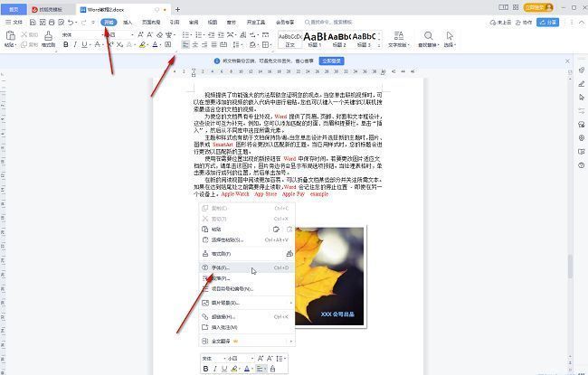Screen dimensions: 588x375
Task: Click the help question icon in right sidebar
Action: [x=582, y=165]
